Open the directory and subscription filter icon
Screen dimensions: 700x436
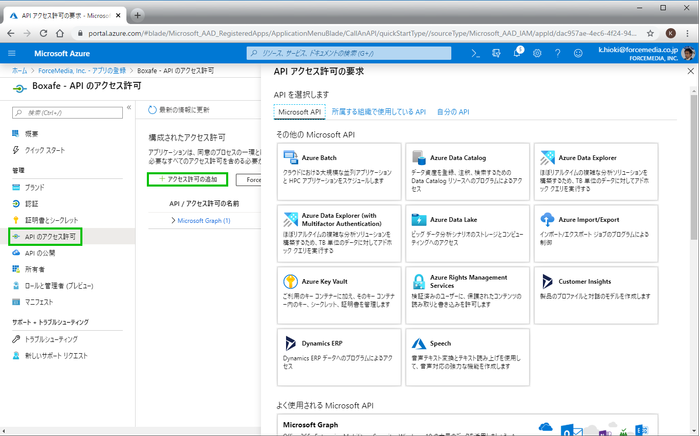[496, 53]
